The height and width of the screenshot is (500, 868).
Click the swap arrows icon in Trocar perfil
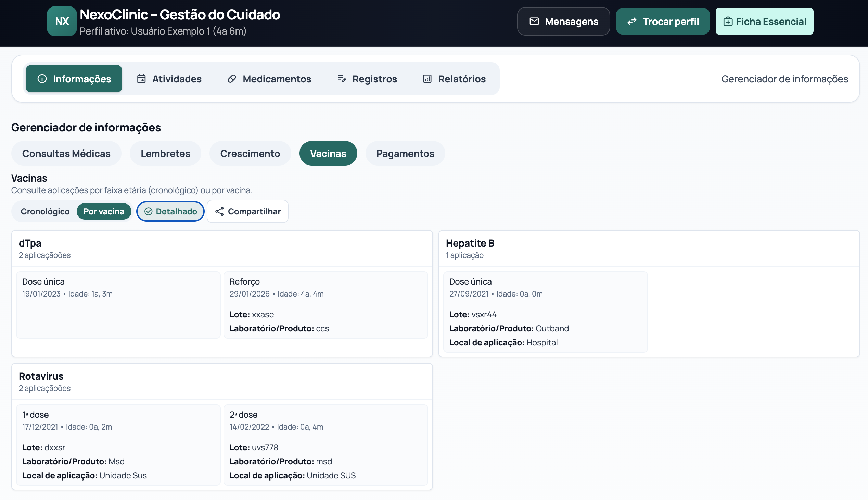(631, 22)
